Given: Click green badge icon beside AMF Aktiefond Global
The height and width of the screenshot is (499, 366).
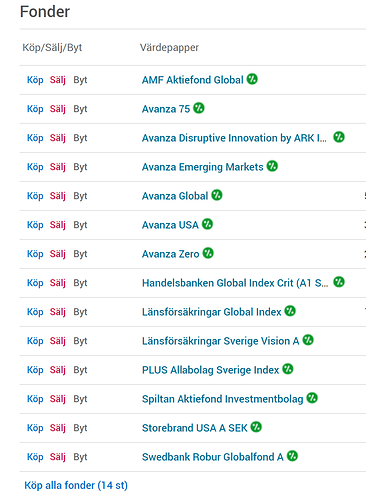Looking at the screenshot, I should coord(252,79).
